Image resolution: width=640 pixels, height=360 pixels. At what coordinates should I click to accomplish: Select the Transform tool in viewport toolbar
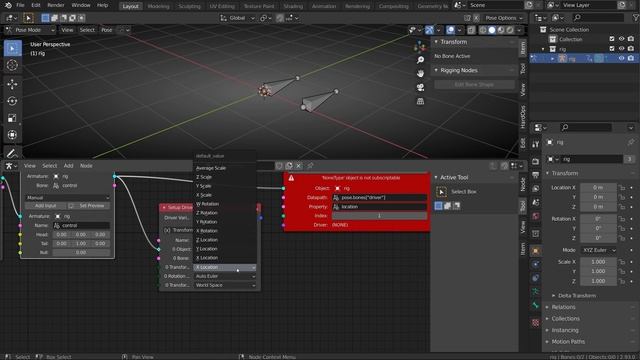(12, 135)
